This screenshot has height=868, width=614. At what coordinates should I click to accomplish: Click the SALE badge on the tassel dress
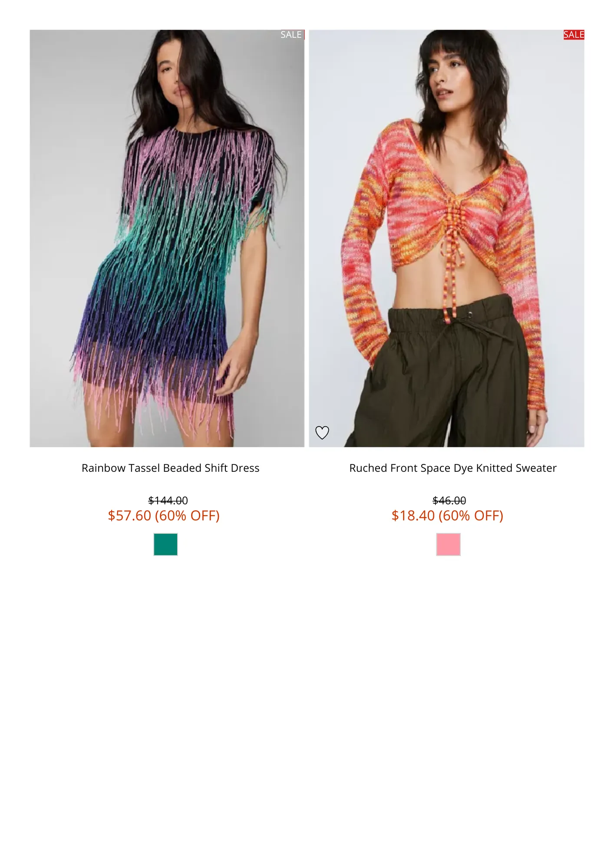(x=291, y=35)
